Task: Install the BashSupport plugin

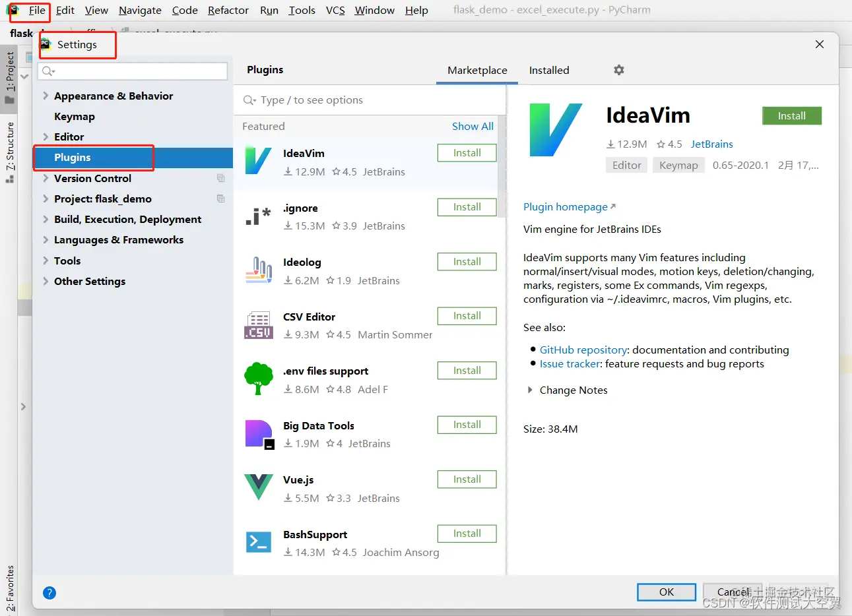Action: [x=467, y=534]
